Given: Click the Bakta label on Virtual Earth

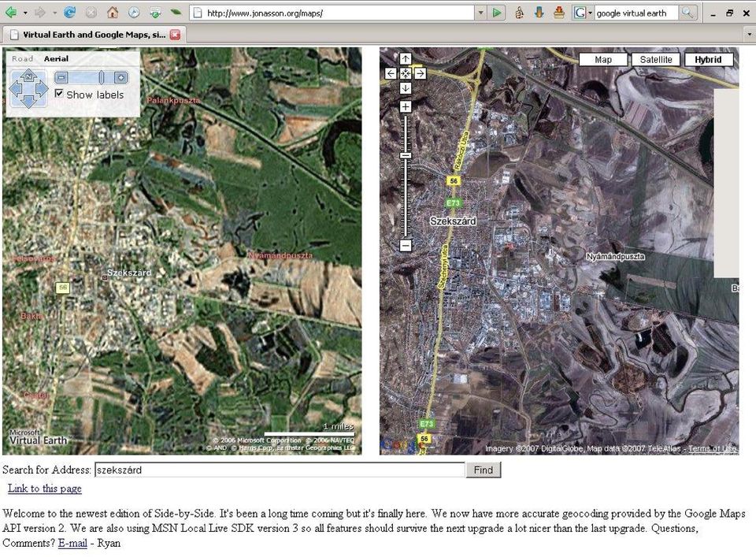Looking at the screenshot, I should pyautogui.click(x=31, y=316).
